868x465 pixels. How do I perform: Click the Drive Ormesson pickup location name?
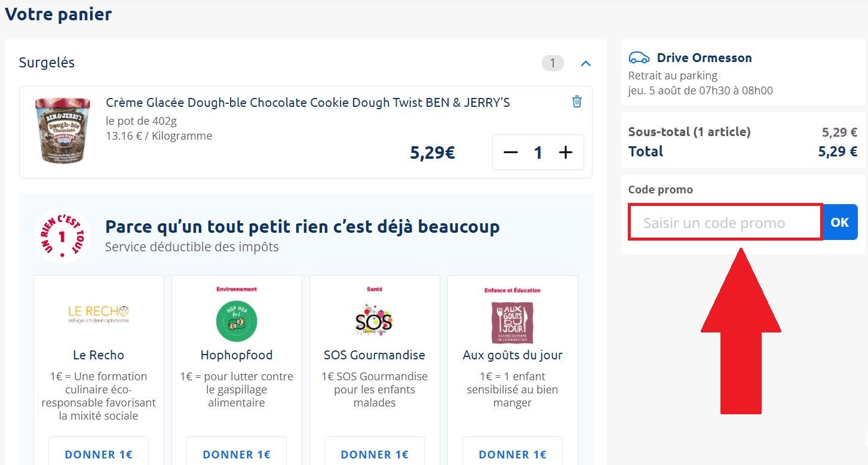(x=704, y=58)
